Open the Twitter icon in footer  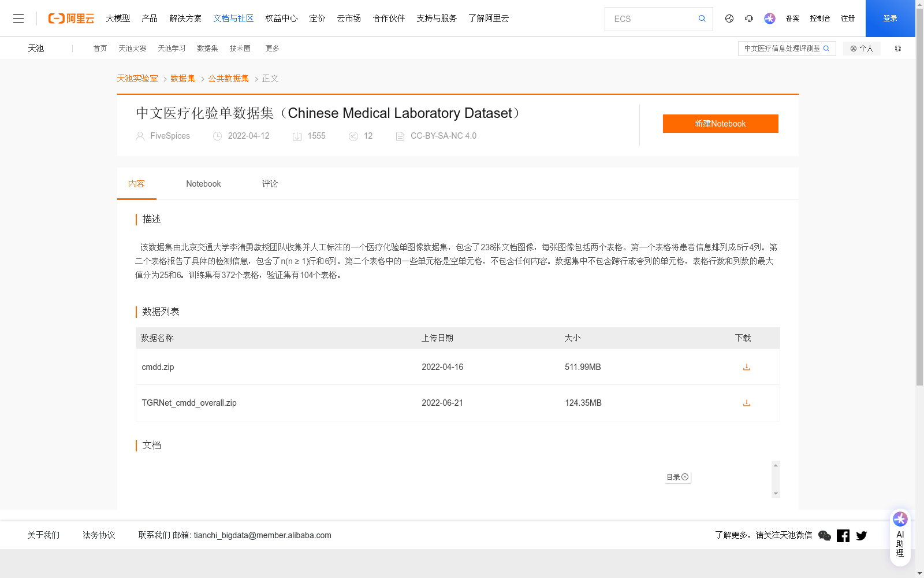862,536
